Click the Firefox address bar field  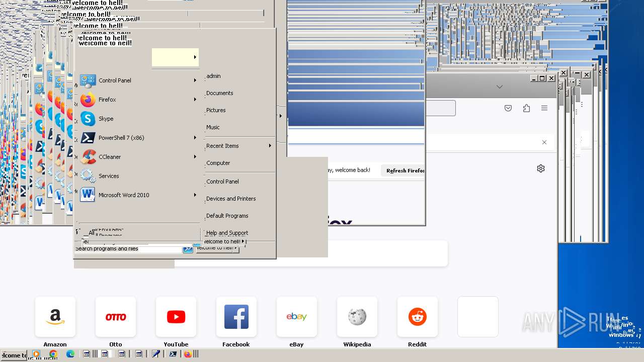[x=440, y=108]
